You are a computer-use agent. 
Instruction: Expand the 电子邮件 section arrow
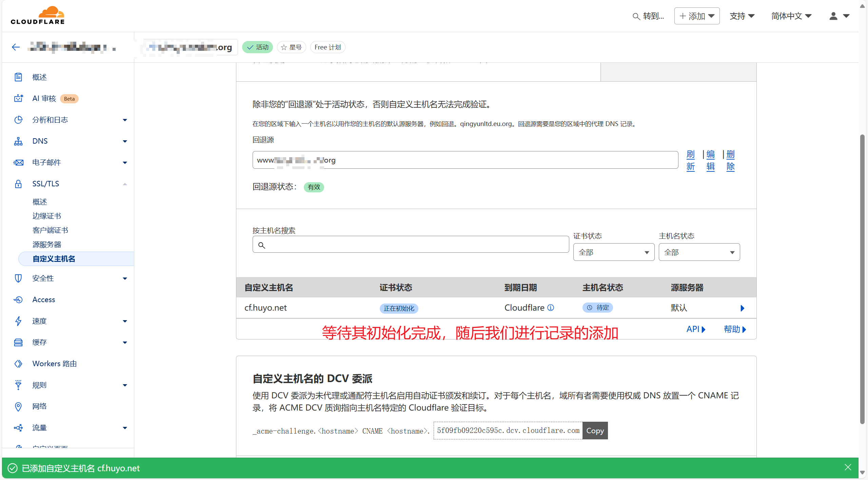click(x=125, y=163)
